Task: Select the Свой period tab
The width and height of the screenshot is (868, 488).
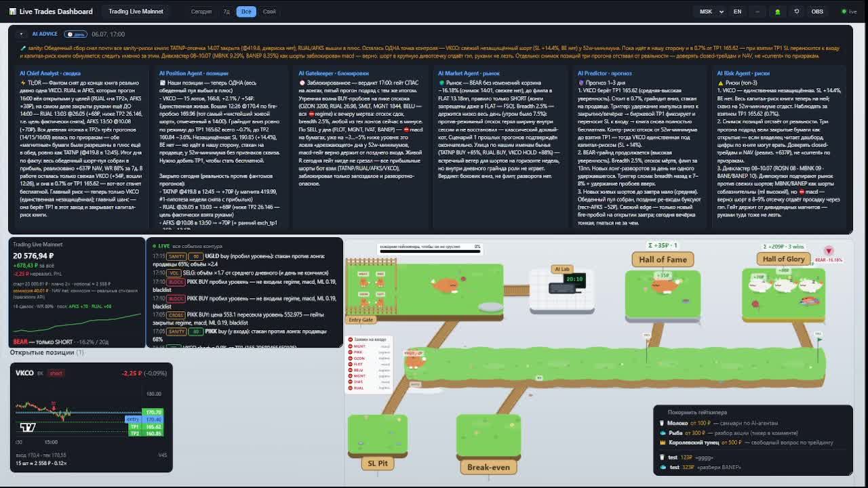Action: tap(269, 12)
